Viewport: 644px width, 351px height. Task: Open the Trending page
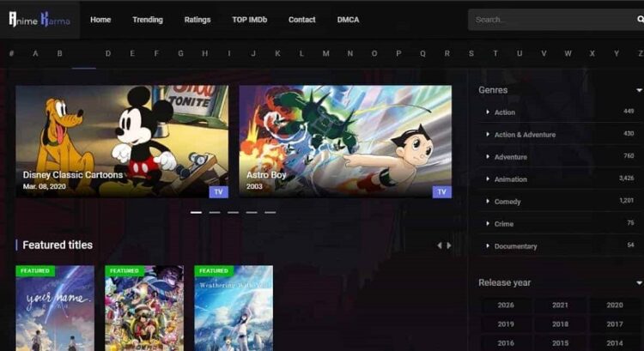click(x=148, y=20)
